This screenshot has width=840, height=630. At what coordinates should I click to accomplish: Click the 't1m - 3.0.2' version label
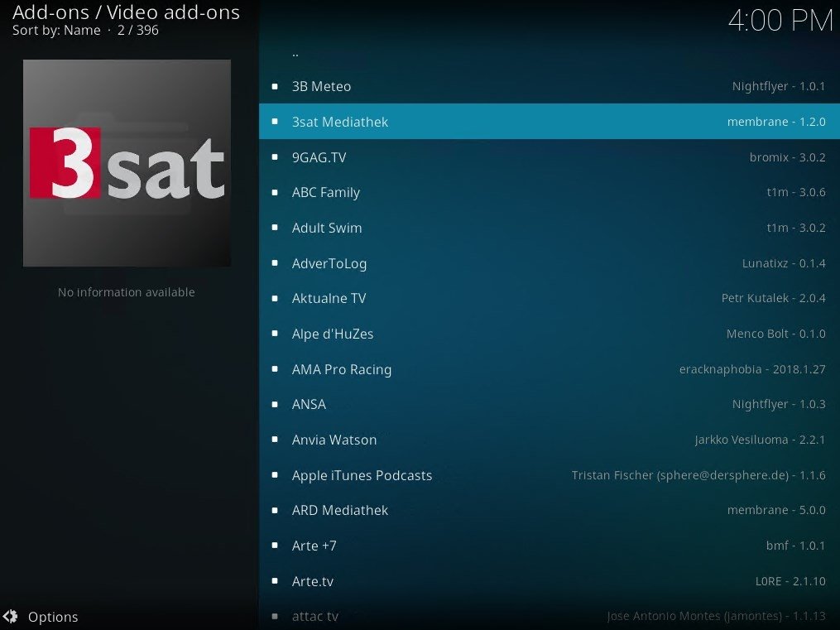pos(796,228)
